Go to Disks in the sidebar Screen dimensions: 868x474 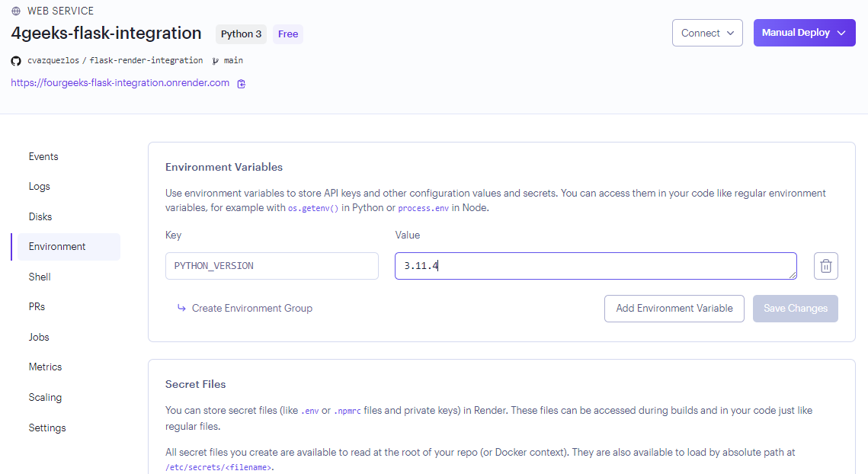pos(40,216)
